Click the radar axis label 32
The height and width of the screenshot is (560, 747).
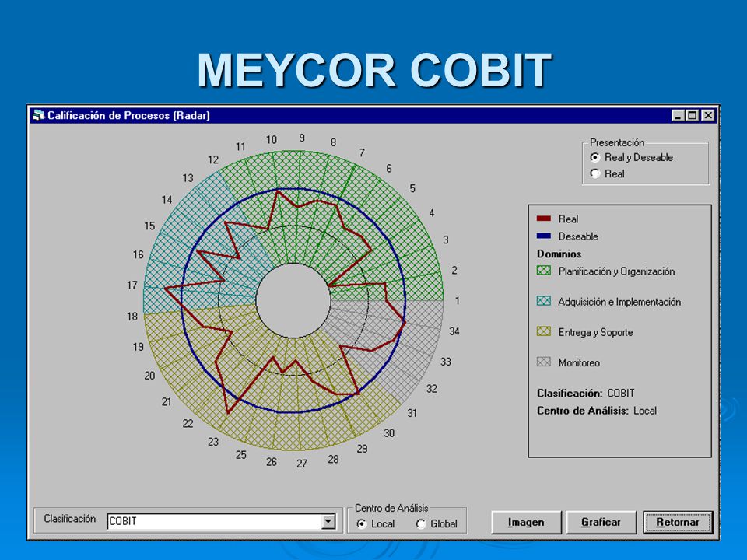point(432,389)
